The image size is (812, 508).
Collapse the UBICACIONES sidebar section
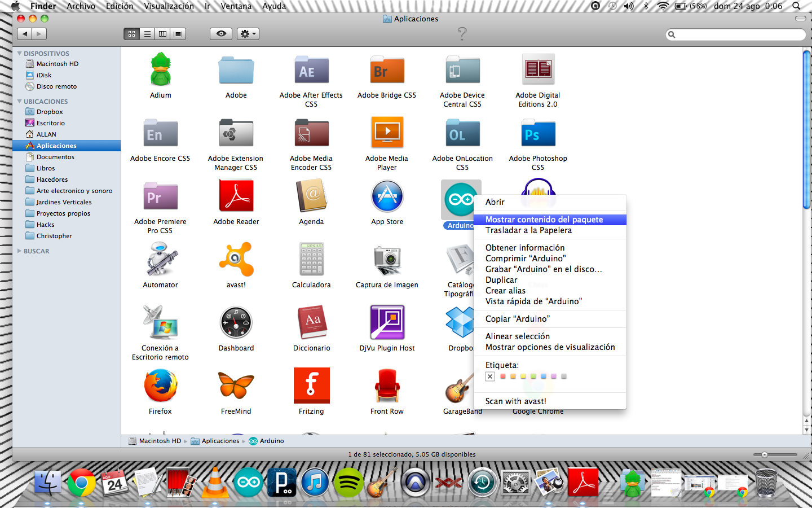(x=20, y=102)
